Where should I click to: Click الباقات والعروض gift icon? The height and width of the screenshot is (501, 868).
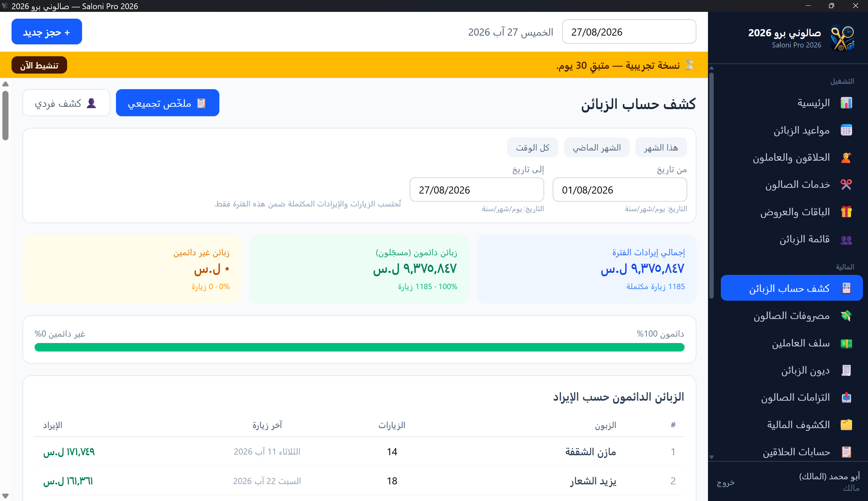846,212
